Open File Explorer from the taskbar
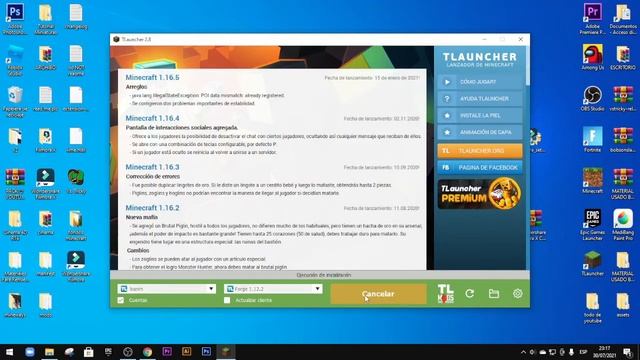The height and width of the screenshot is (360, 640). point(49,352)
